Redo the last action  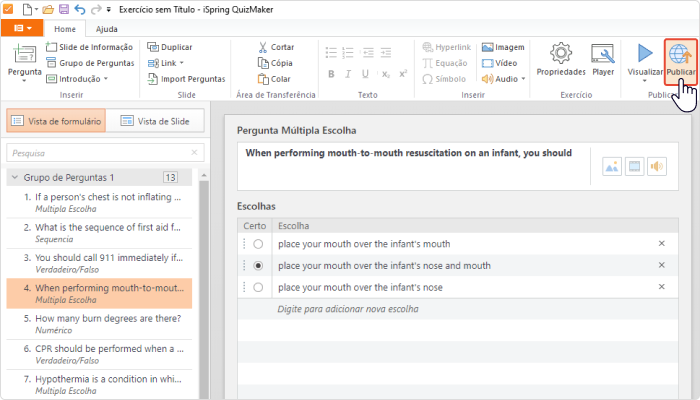tap(96, 9)
